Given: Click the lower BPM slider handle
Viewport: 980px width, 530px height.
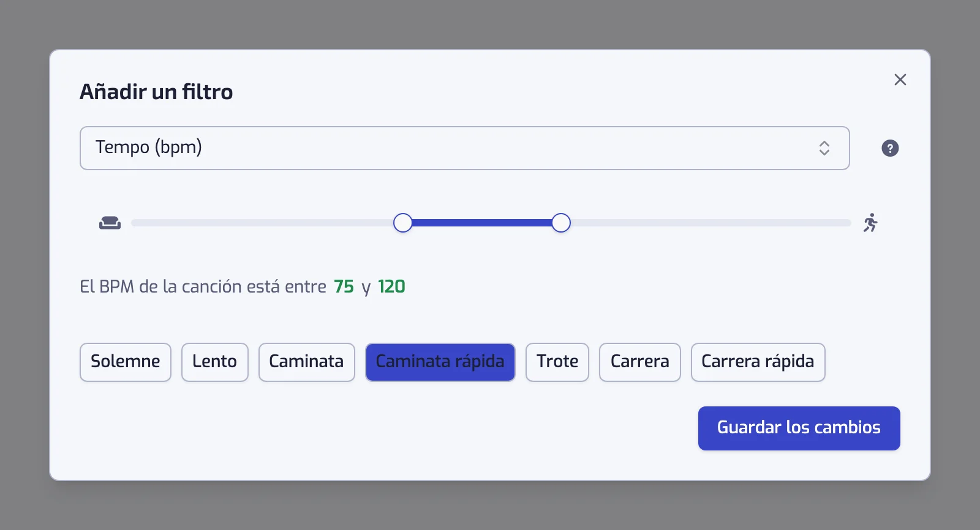Looking at the screenshot, I should 402,223.
